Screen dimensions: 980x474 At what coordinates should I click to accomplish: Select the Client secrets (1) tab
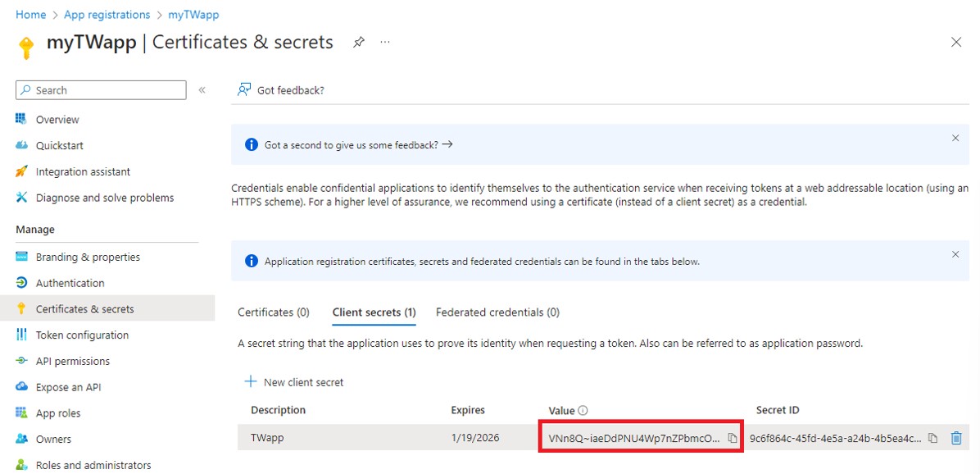[374, 312]
